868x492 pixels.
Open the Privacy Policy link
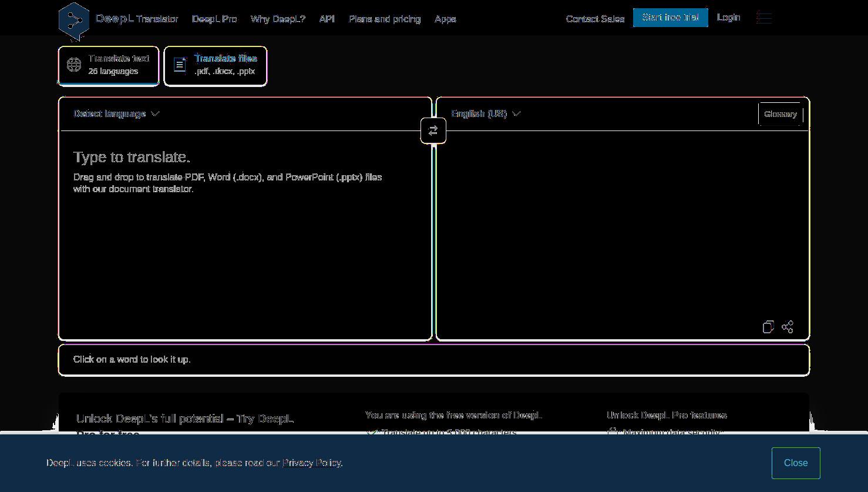[x=312, y=463]
